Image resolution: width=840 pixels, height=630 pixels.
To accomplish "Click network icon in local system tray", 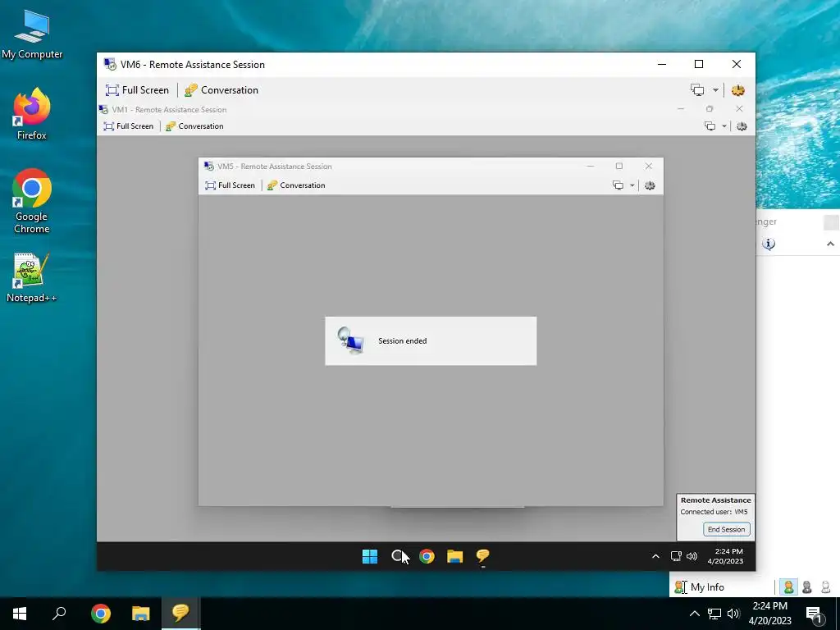I will [x=714, y=614].
